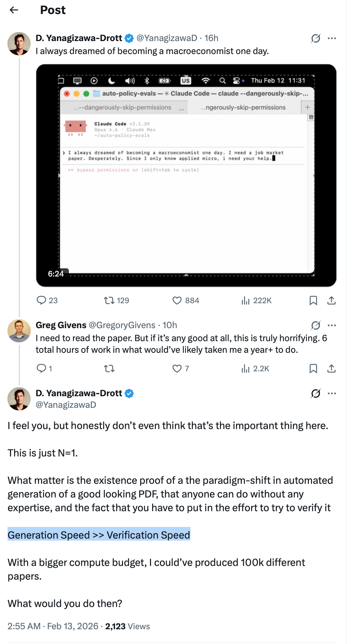Open Grok icon on the original post
This screenshot has height=644, width=361.
pyautogui.click(x=315, y=38)
